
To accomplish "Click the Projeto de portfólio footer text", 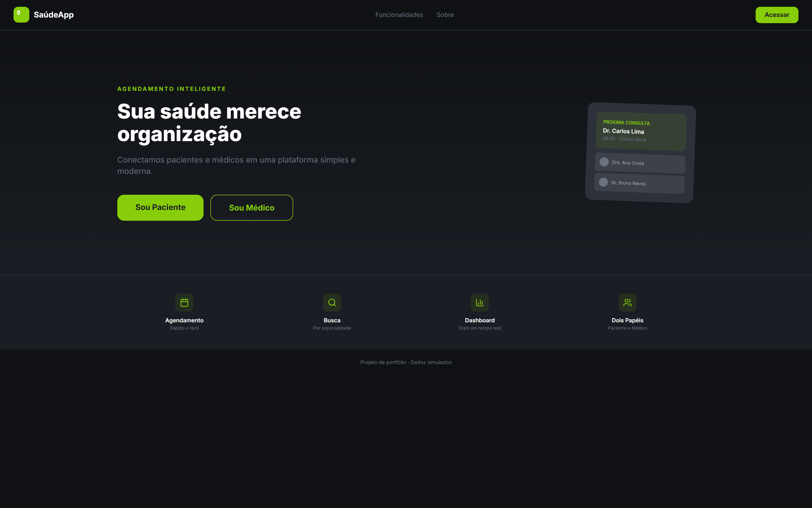I will (406, 362).
